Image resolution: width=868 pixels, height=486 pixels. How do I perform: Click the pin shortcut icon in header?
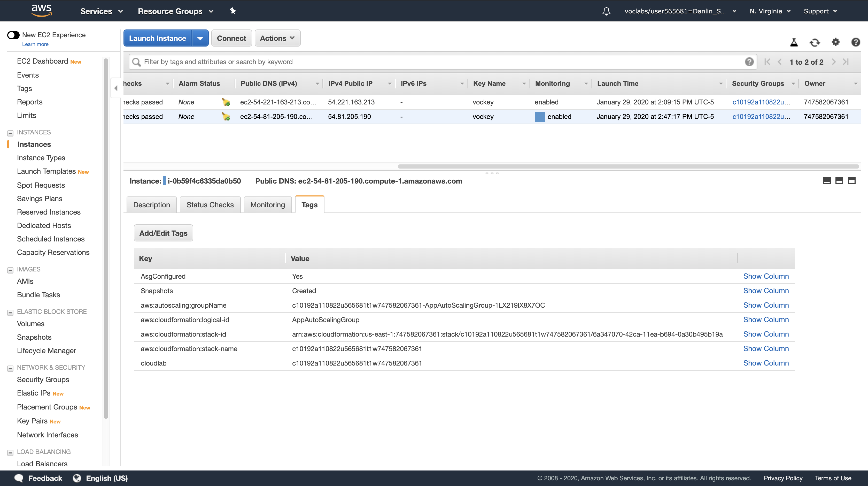click(x=233, y=11)
